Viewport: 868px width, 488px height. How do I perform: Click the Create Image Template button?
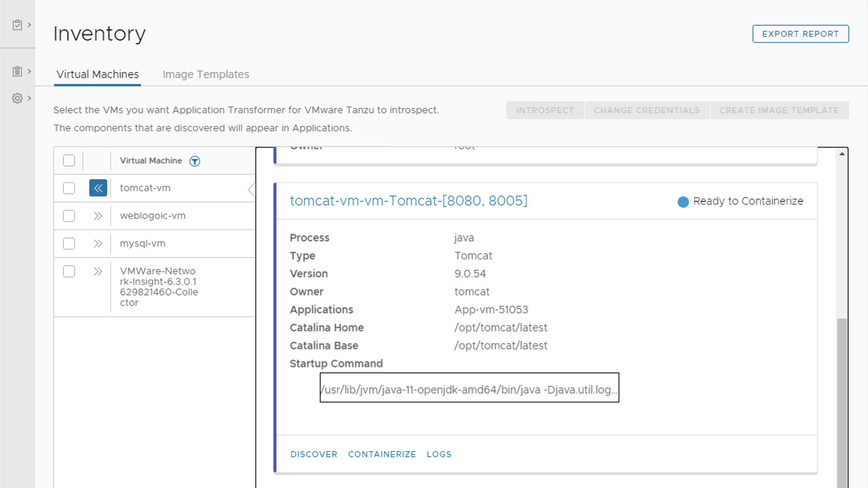779,110
